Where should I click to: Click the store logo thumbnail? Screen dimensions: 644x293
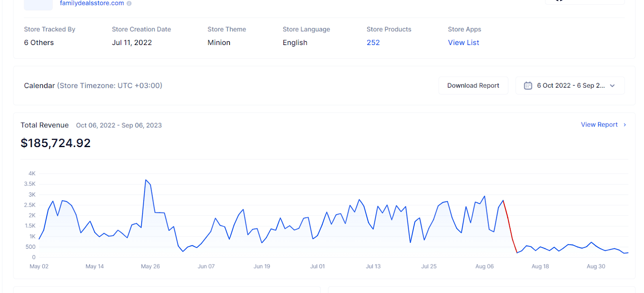(x=38, y=4)
